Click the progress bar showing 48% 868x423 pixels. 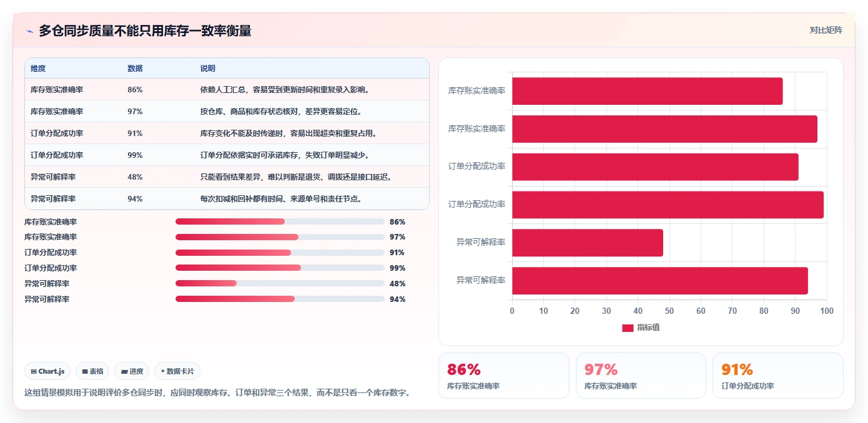click(280, 283)
